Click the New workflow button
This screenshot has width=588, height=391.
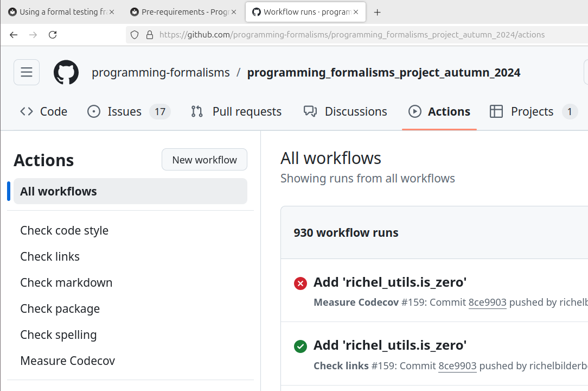204,160
